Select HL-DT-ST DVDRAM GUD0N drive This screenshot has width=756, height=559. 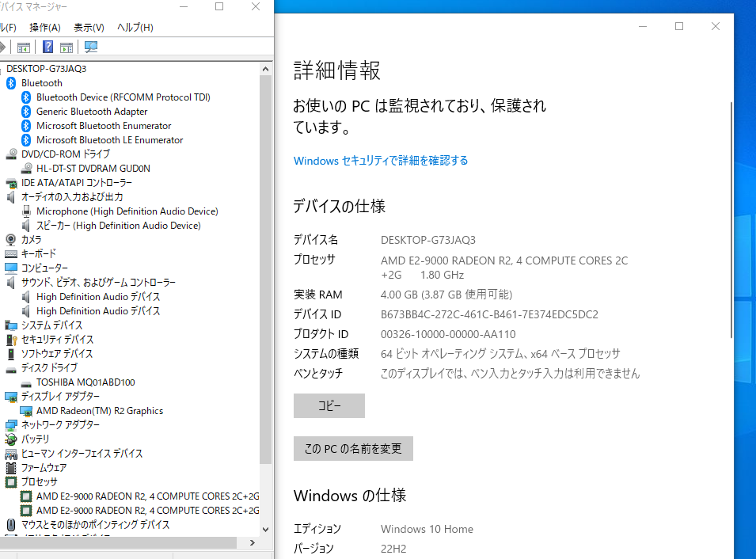coord(93,169)
